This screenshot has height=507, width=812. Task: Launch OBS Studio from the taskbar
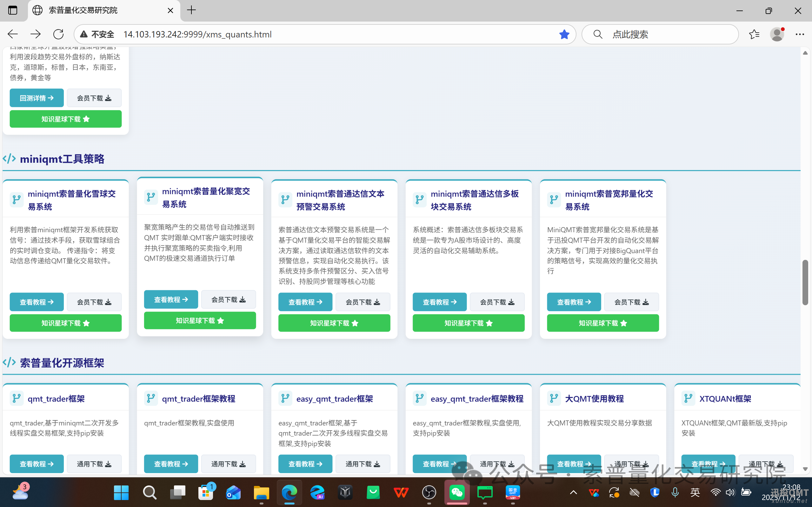(x=429, y=493)
